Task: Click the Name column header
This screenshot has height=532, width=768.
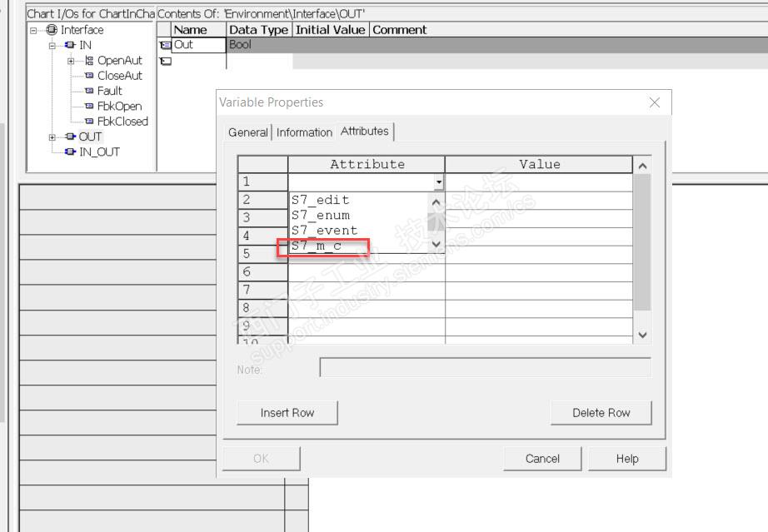Action: pos(198,30)
